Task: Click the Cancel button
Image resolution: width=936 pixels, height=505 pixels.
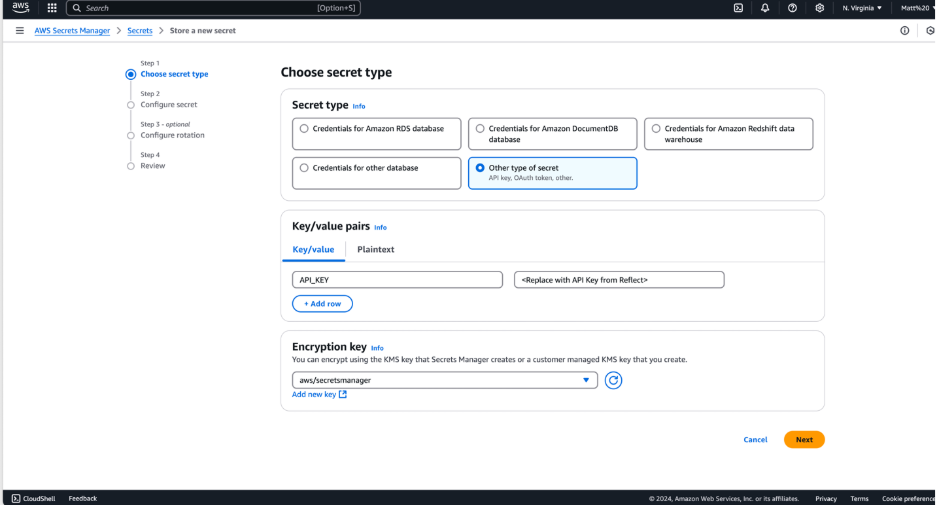Action: (755, 439)
